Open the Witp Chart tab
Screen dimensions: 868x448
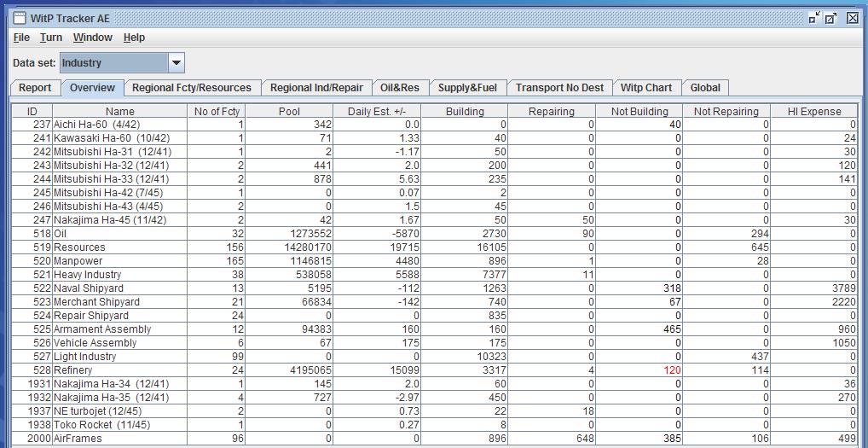pyautogui.click(x=646, y=88)
